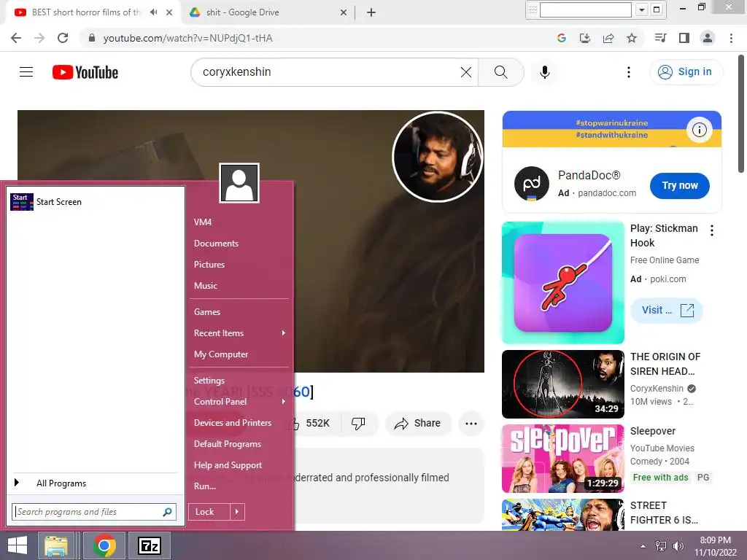Show hidden tray icons arrow

click(643, 546)
